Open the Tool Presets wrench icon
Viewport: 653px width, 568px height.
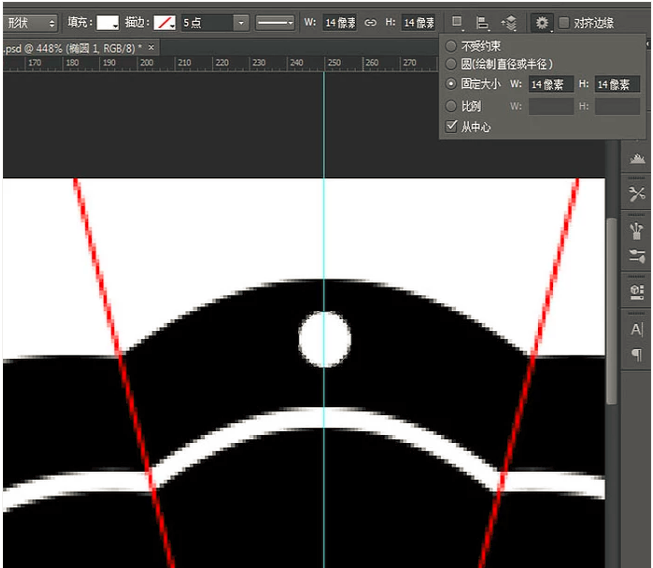coord(637,194)
